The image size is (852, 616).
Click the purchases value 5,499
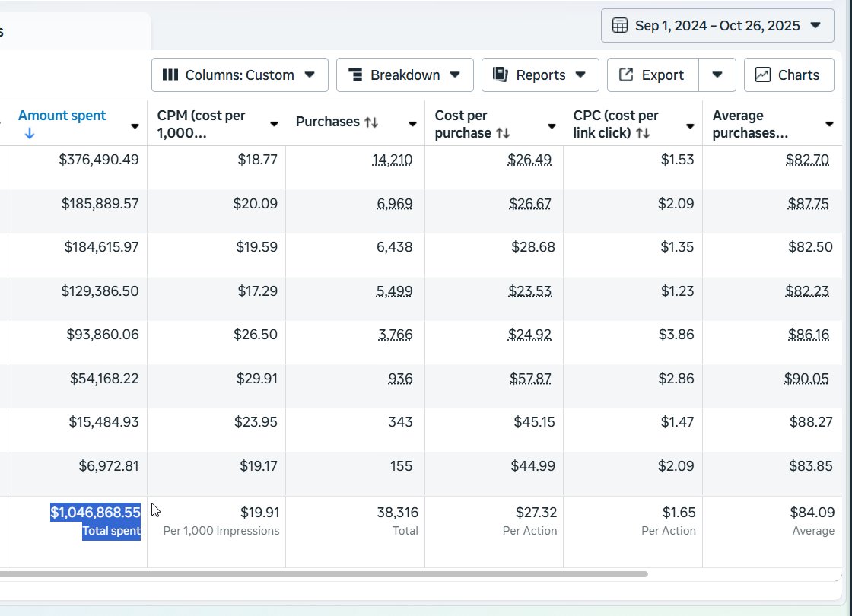click(x=394, y=291)
